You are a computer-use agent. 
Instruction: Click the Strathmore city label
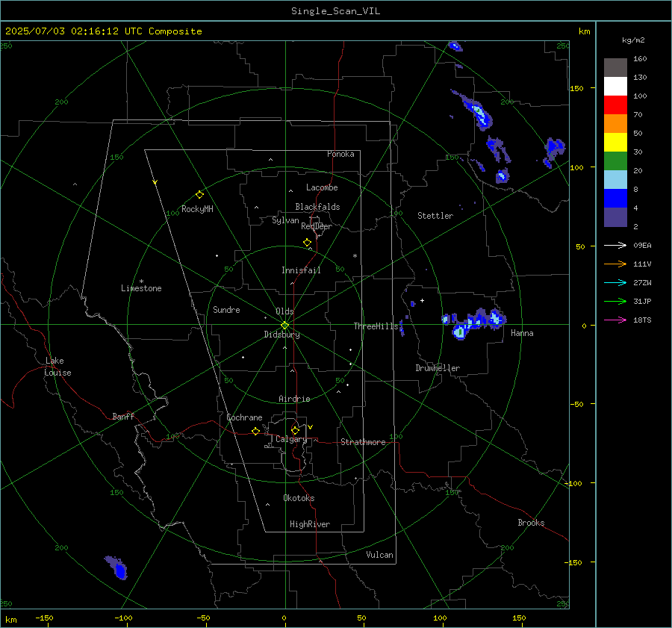363,442
